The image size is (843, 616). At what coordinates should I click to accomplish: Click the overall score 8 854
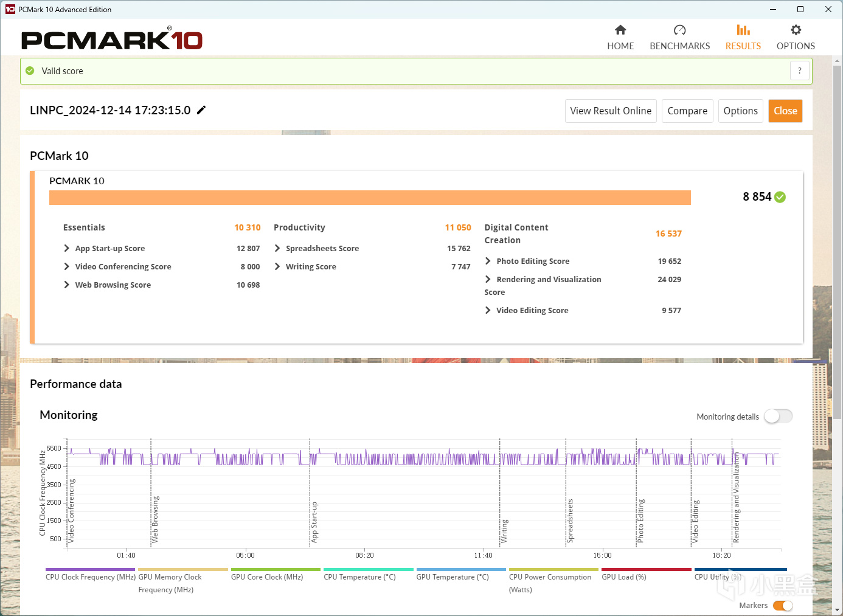click(757, 196)
